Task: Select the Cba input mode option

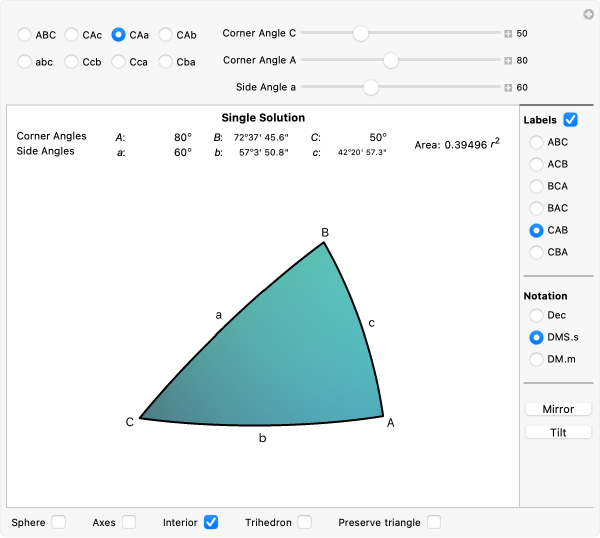Action: tap(166, 62)
